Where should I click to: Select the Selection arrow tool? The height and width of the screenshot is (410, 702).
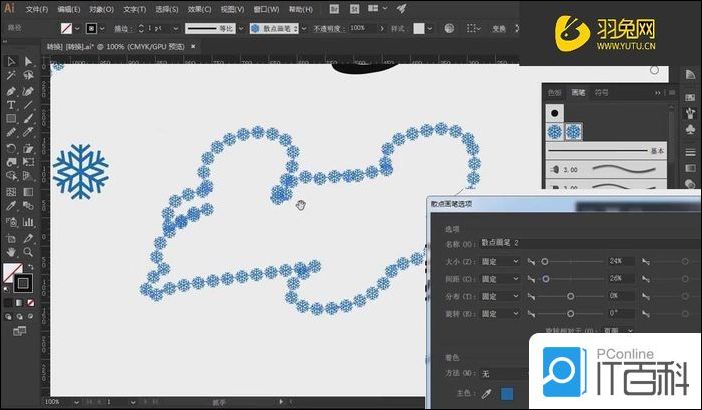pos(11,61)
